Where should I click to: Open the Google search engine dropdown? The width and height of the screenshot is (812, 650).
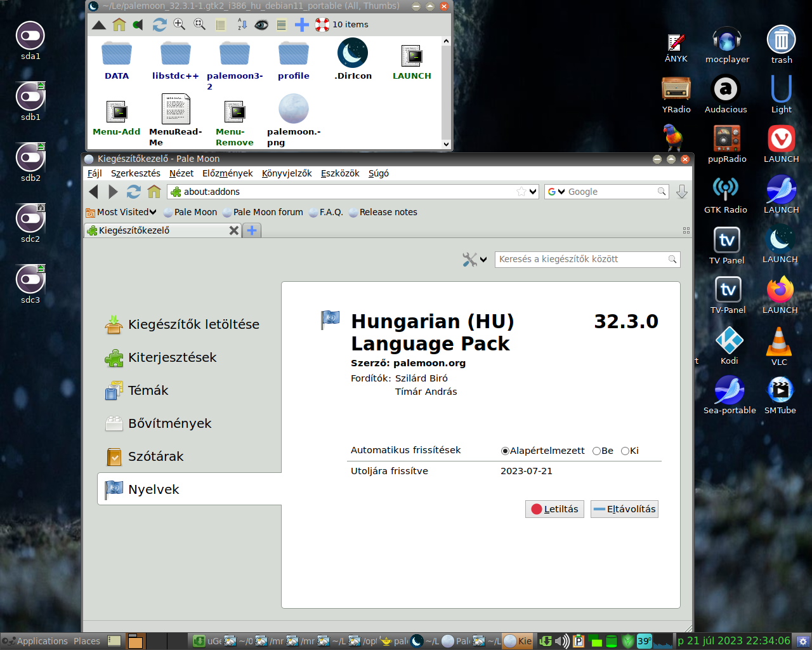556,192
